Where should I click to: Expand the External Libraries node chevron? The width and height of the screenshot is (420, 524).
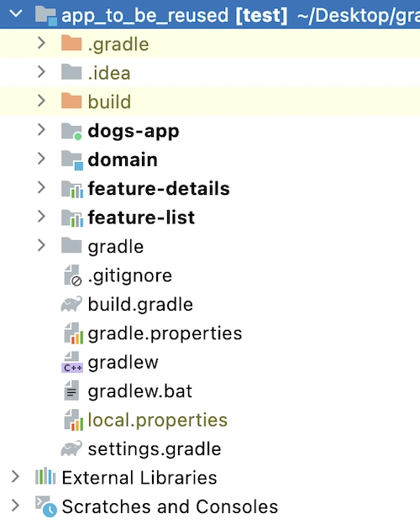tap(15, 477)
